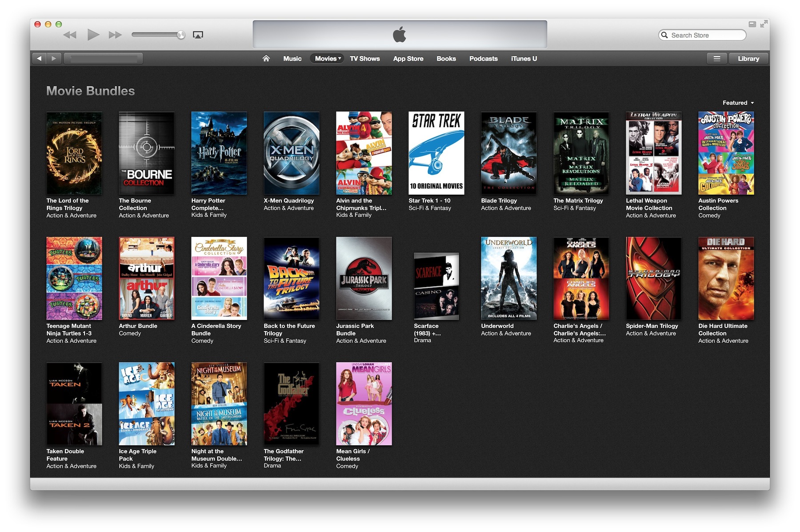The image size is (800, 532).
Task: Click the 'Star Trek 1 - 10' title link
Action: (x=429, y=200)
